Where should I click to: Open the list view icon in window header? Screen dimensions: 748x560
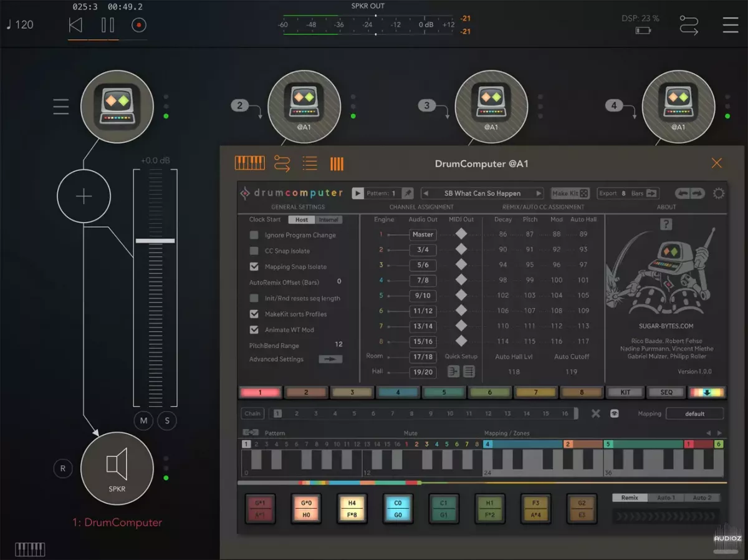click(x=310, y=163)
